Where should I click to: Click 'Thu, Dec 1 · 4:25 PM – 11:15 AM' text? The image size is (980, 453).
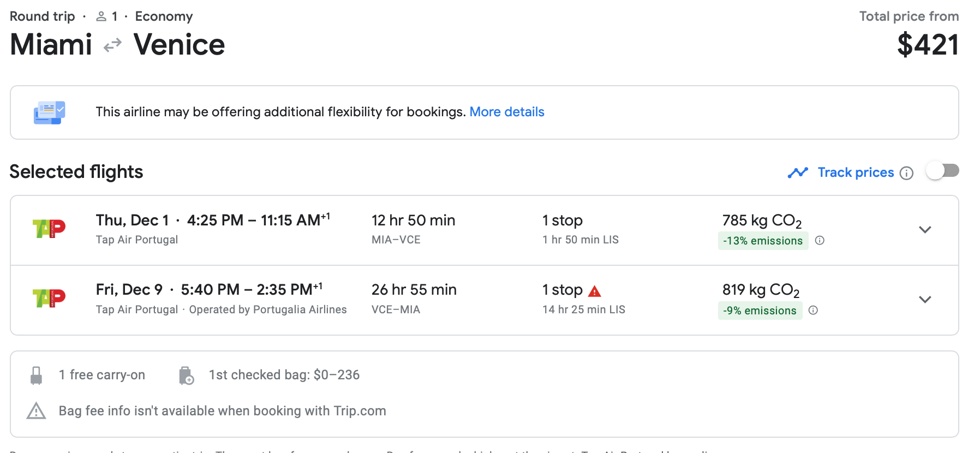click(x=213, y=220)
